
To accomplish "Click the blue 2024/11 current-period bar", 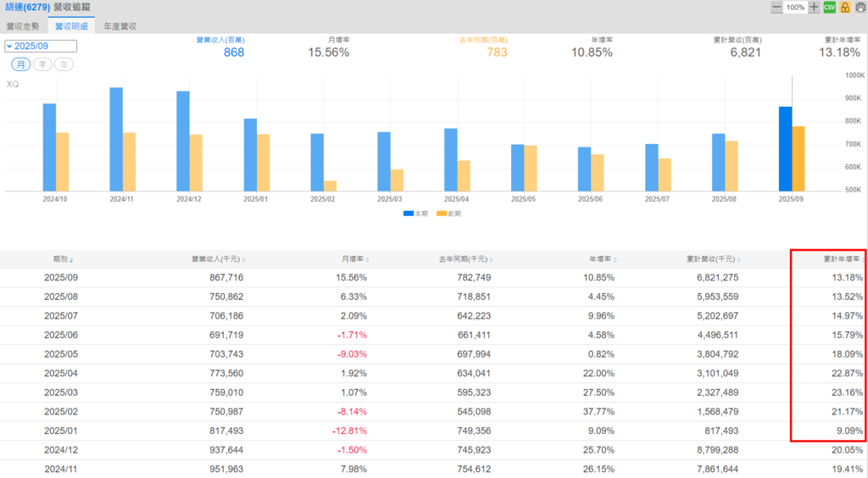I will pyautogui.click(x=116, y=139).
